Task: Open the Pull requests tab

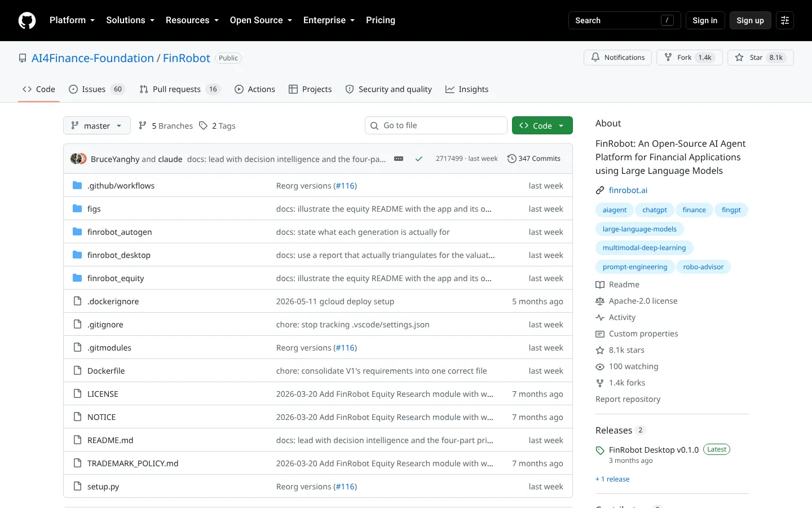Action: (x=179, y=89)
